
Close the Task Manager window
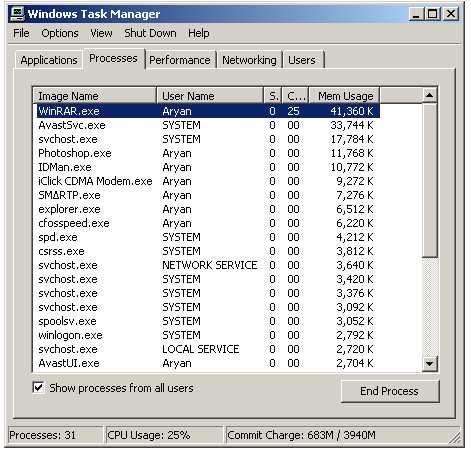[x=451, y=14]
